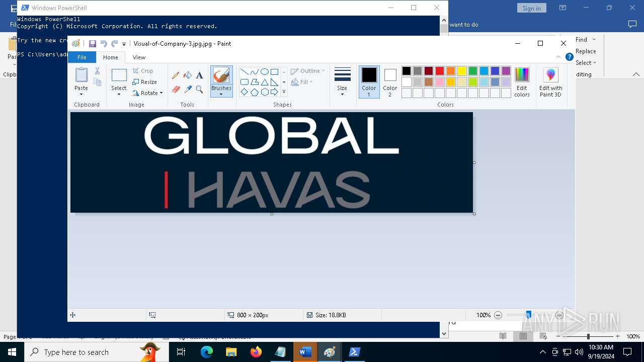Open Customize Quick Access Toolbar dropdown

tap(124, 44)
